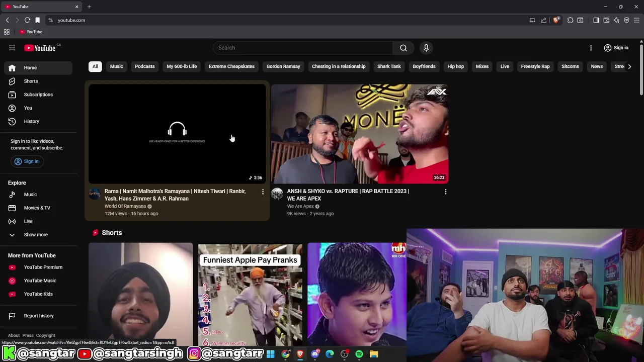Open Brave Wallet icon
This screenshot has width=644, height=362.
point(606,20)
